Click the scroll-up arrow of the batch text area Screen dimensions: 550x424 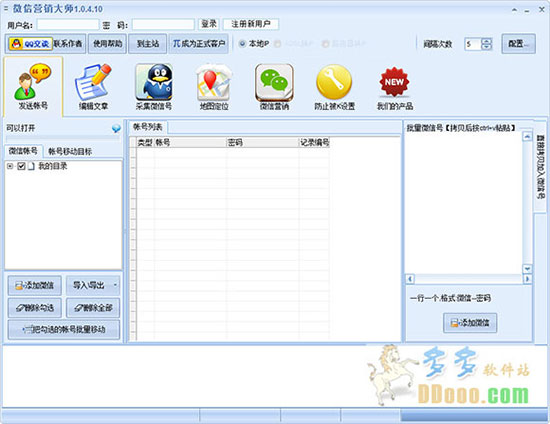click(x=527, y=136)
